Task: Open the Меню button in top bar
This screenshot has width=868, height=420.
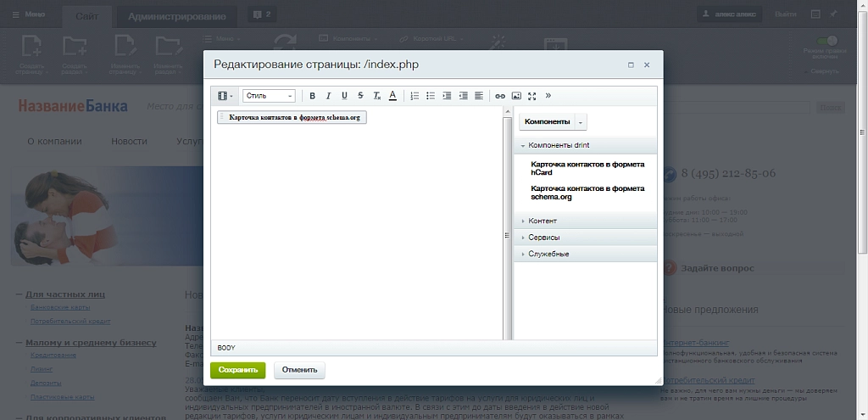Action: pos(29,14)
